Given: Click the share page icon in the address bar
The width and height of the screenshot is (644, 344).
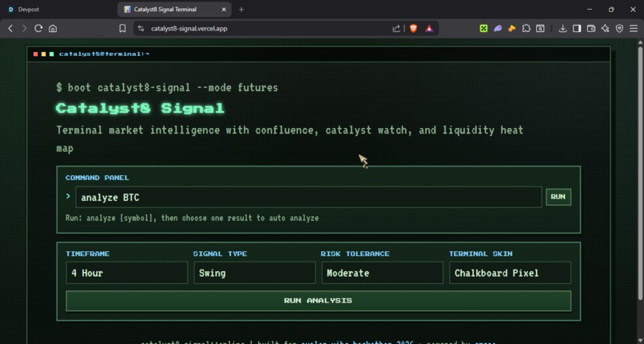Looking at the screenshot, I should click(x=396, y=28).
